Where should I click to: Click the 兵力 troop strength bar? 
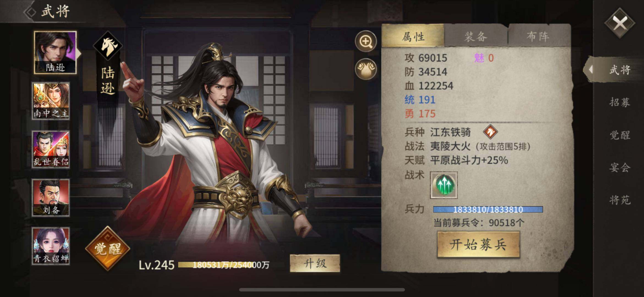(x=488, y=210)
